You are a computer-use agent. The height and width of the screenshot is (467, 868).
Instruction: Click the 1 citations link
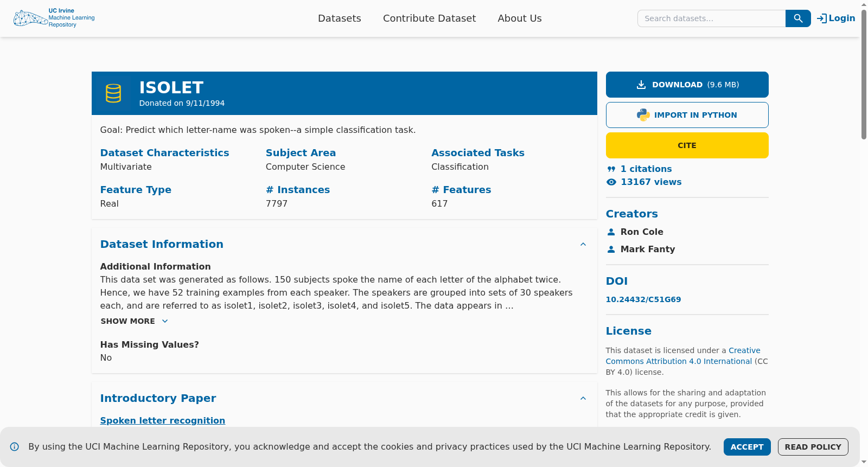tap(646, 169)
